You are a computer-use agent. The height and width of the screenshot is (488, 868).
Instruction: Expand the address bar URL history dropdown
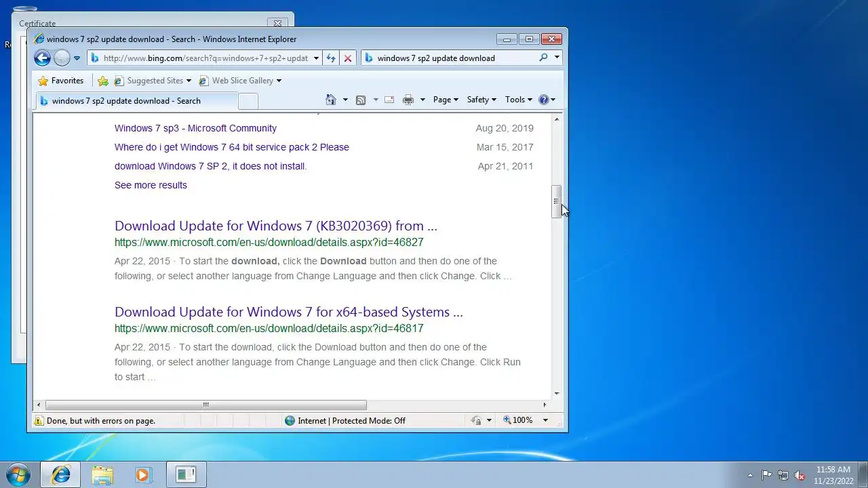pos(316,58)
